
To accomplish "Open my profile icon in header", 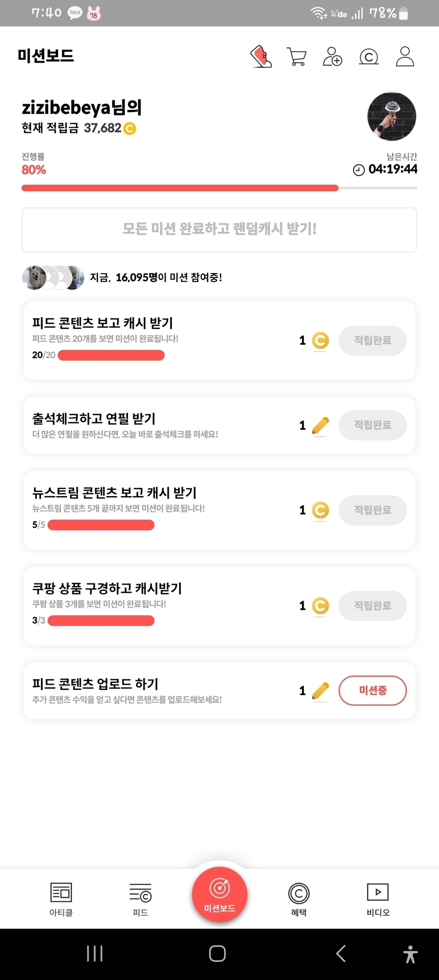I will 405,56.
